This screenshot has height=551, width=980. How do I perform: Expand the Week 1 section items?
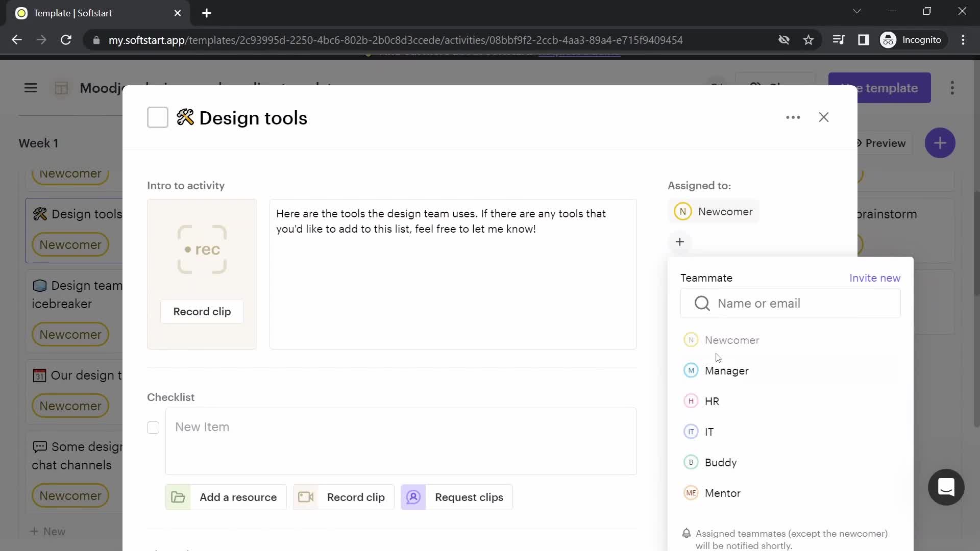click(x=38, y=143)
